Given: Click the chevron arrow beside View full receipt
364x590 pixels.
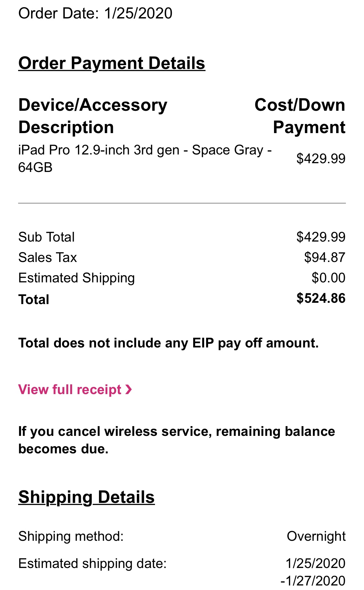Looking at the screenshot, I should point(129,390).
